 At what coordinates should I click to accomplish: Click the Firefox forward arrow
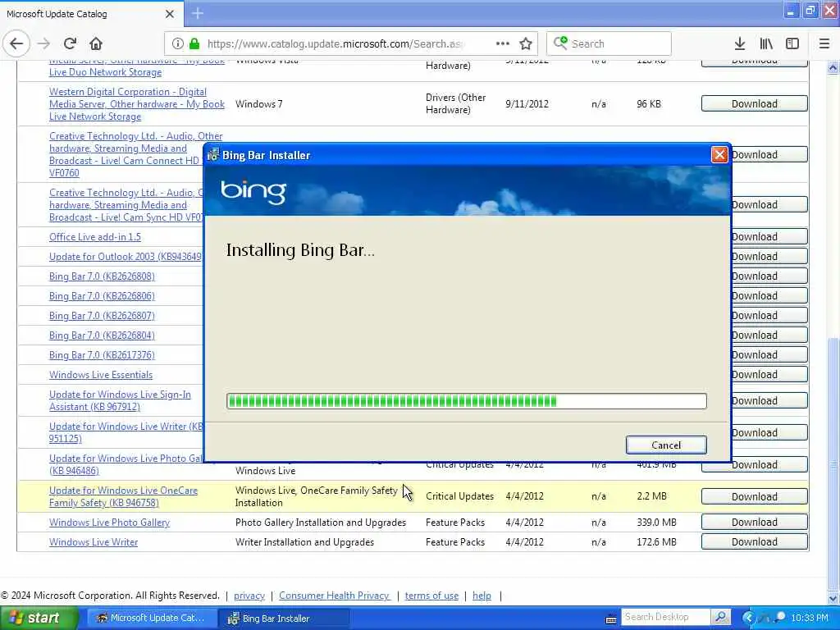tap(43, 44)
